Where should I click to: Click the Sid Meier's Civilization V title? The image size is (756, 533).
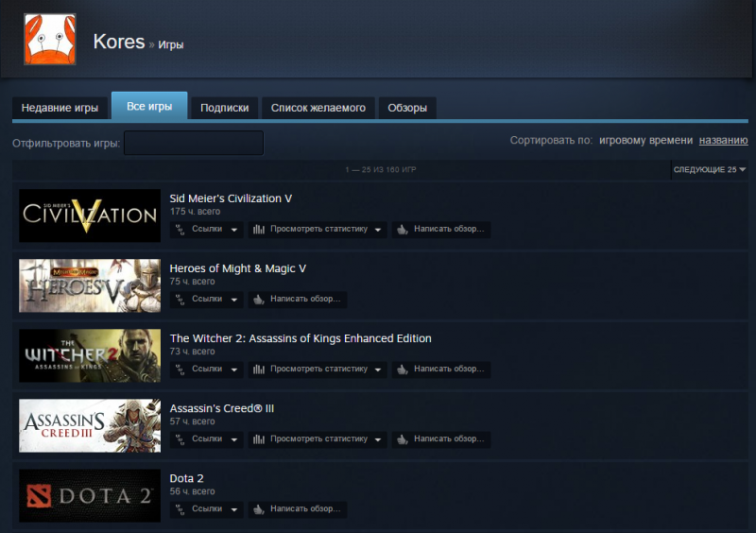pos(231,198)
